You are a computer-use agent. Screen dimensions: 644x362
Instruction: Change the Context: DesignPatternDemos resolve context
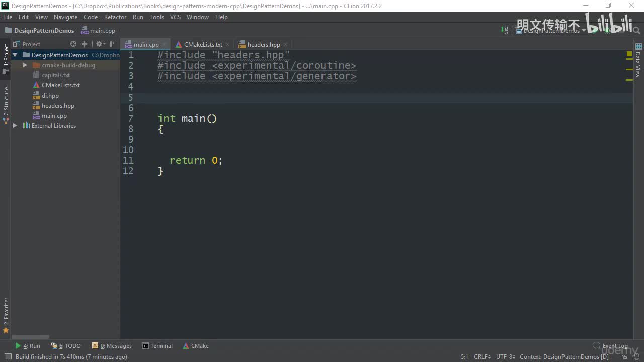564,357
